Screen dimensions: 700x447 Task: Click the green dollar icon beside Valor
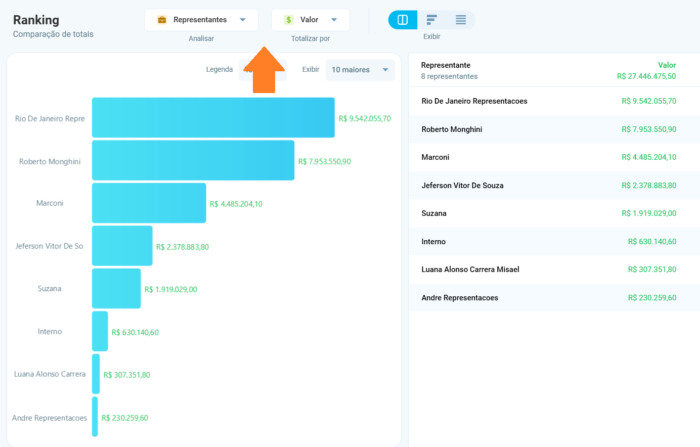click(288, 20)
